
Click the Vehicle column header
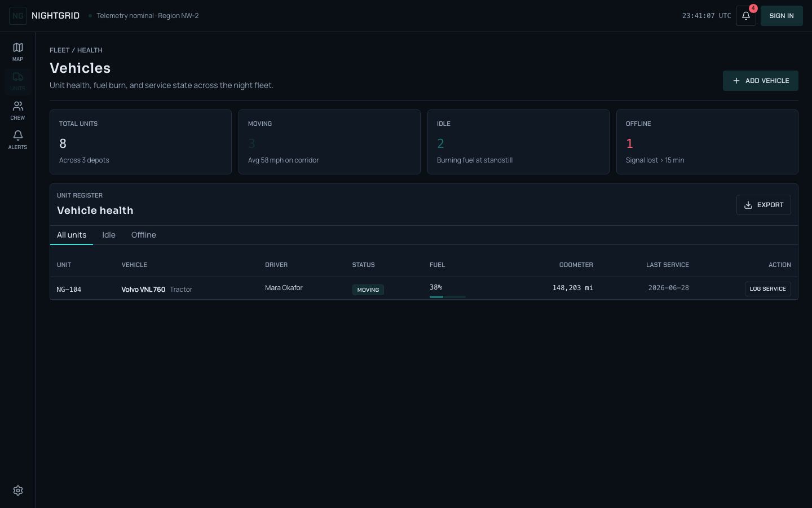[x=134, y=265]
